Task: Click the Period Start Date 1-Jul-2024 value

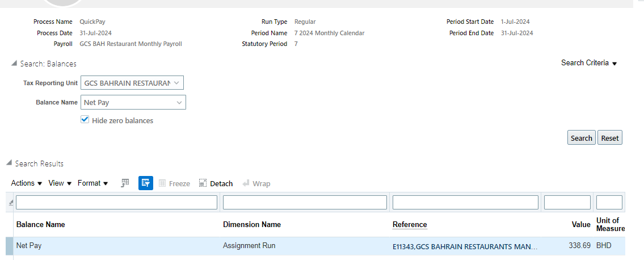Action: tap(515, 22)
